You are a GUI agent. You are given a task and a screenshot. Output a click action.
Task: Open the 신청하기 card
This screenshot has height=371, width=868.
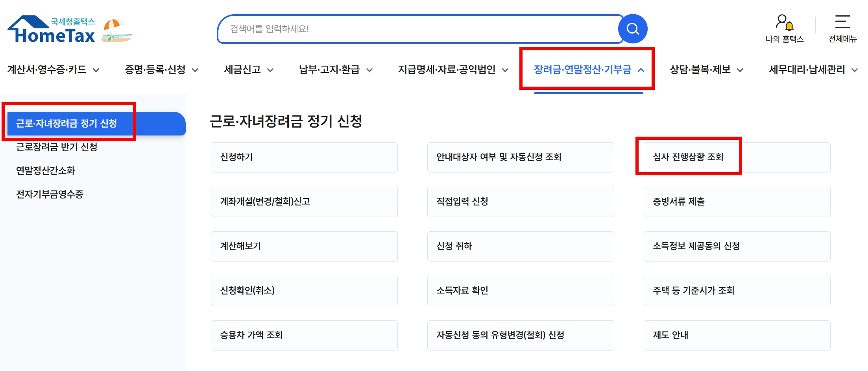(x=304, y=157)
